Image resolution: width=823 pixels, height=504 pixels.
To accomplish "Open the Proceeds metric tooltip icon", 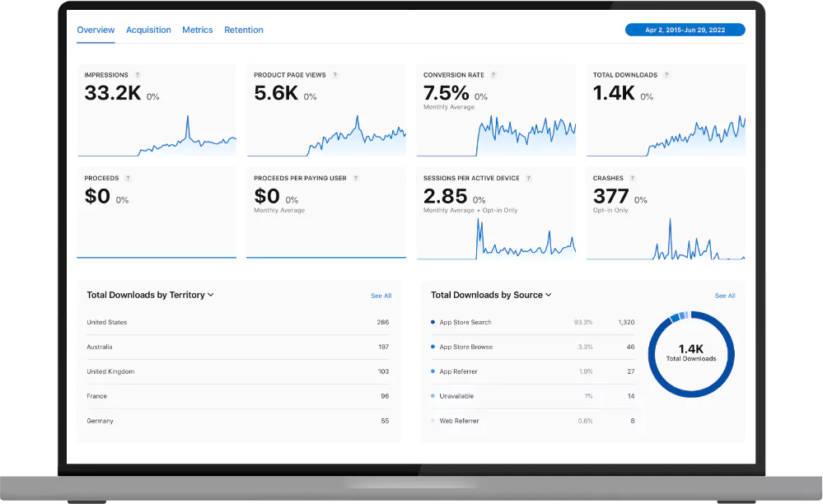I will [x=127, y=178].
